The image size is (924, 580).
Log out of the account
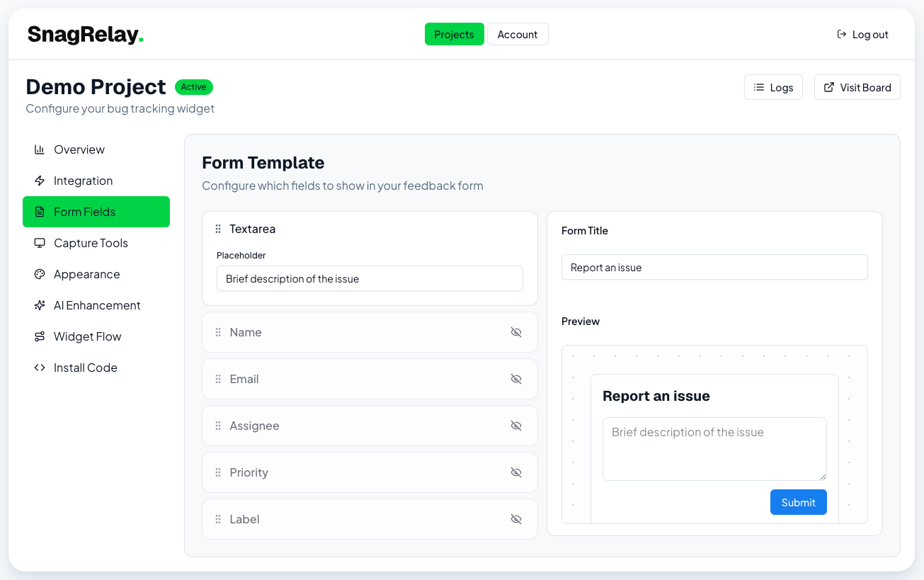click(862, 34)
